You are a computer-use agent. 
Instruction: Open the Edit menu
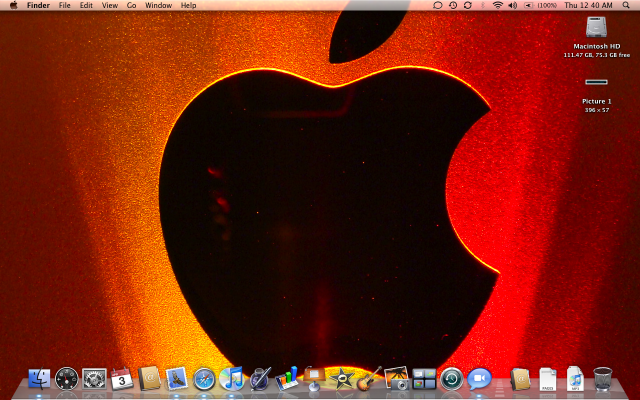(86, 5)
